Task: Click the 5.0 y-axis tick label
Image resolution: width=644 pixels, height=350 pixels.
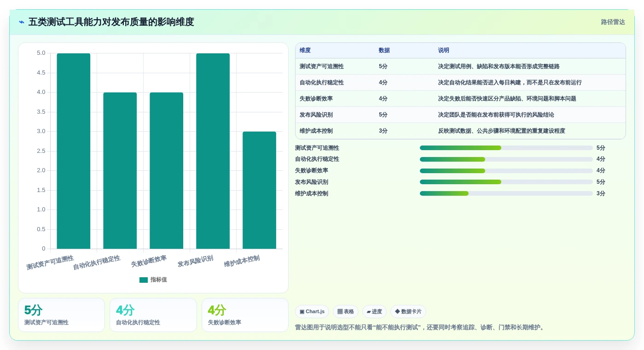Action: [41, 53]
